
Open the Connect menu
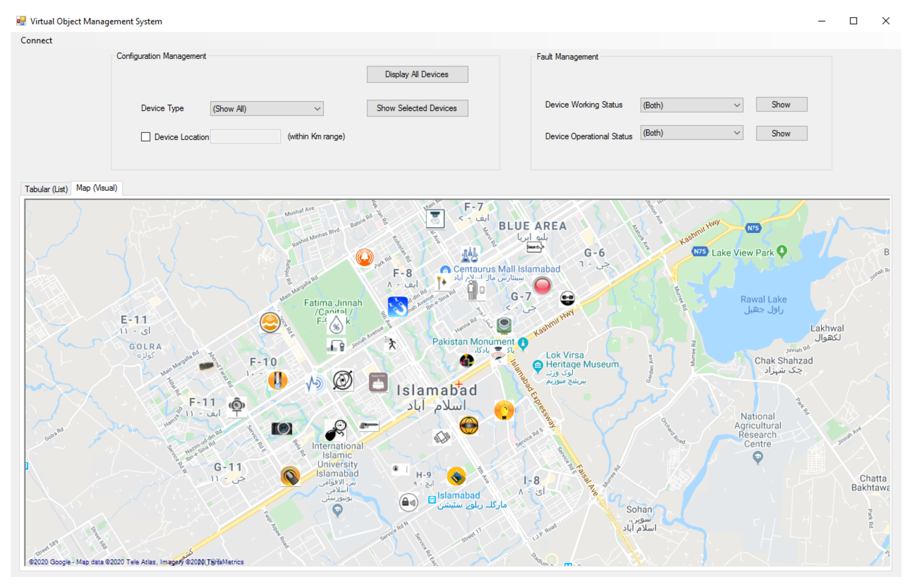pos(36,40)
